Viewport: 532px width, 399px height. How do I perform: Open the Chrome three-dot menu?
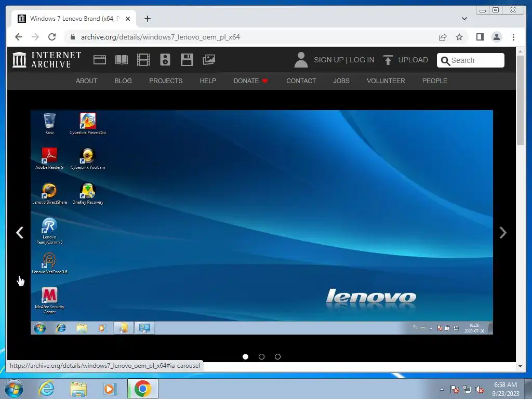pyautogui.click(x=513, y=37)
